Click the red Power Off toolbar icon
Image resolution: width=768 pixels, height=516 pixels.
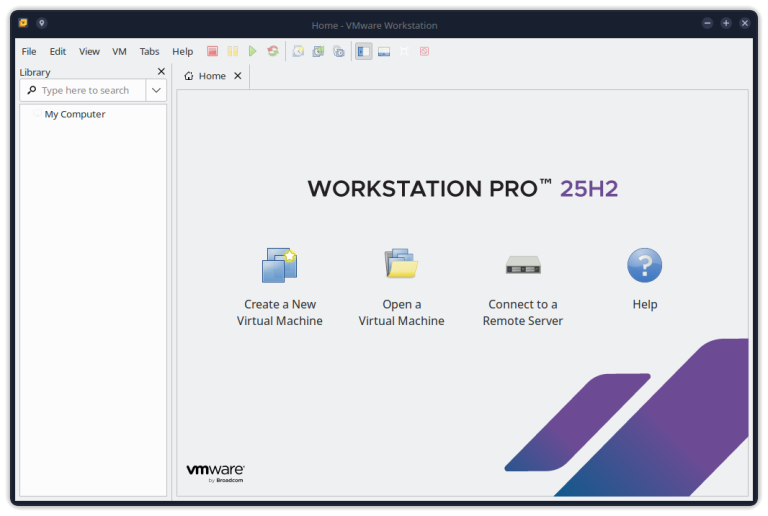pos(212,51)
